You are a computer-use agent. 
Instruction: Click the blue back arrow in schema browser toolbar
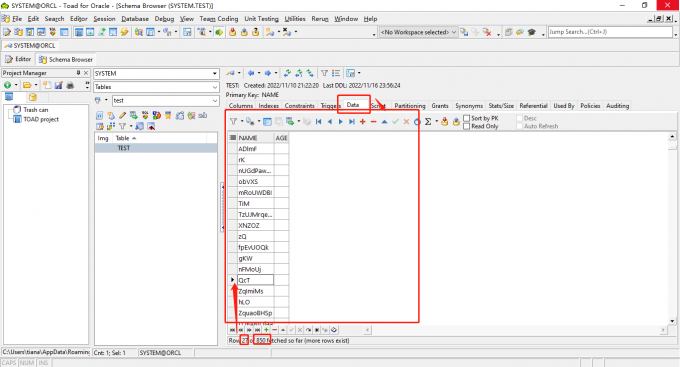pyautogui.click(x=251, y=73)
